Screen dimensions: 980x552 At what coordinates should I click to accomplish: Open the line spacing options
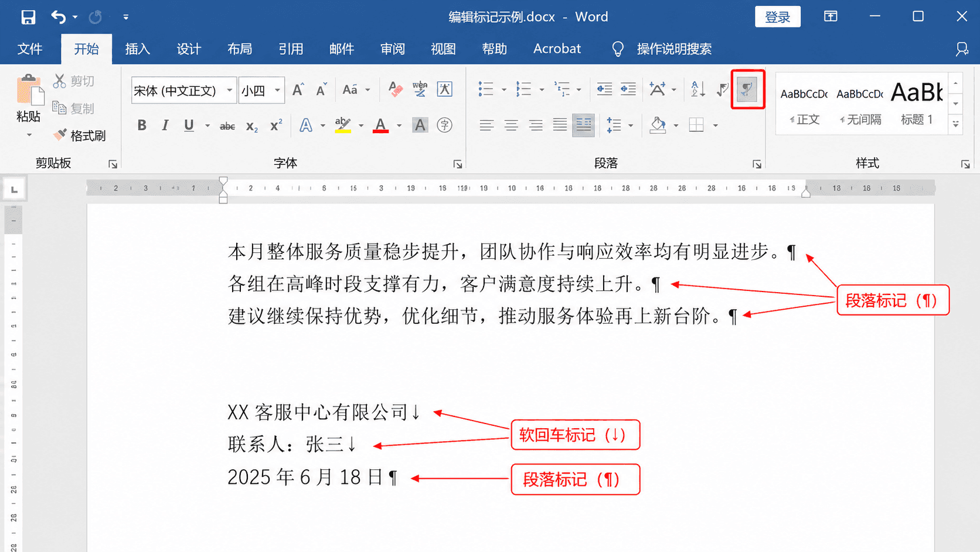614,125
